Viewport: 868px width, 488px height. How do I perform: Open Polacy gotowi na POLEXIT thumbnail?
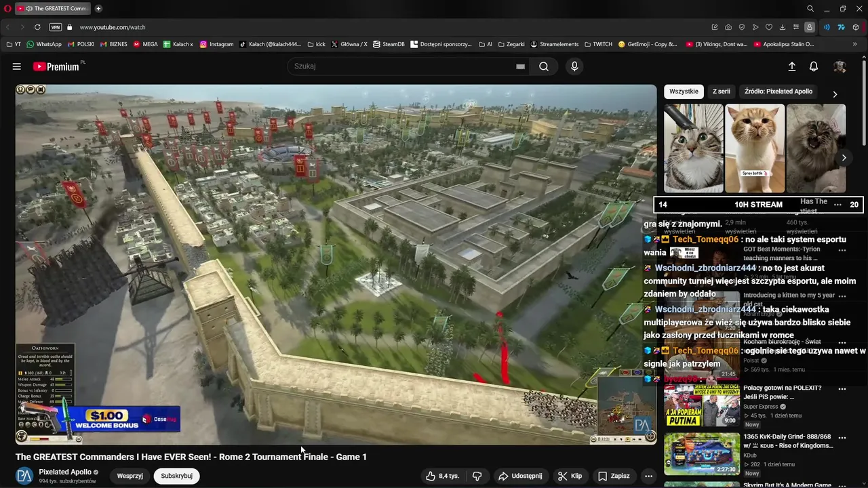(x=702, y=405)
